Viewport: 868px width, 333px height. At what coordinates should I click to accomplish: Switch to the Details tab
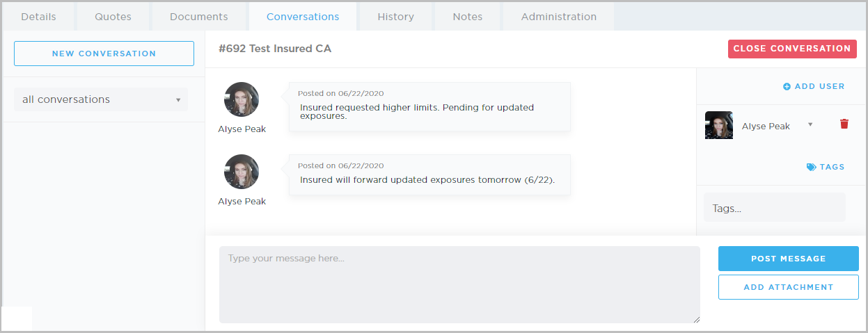38,17
